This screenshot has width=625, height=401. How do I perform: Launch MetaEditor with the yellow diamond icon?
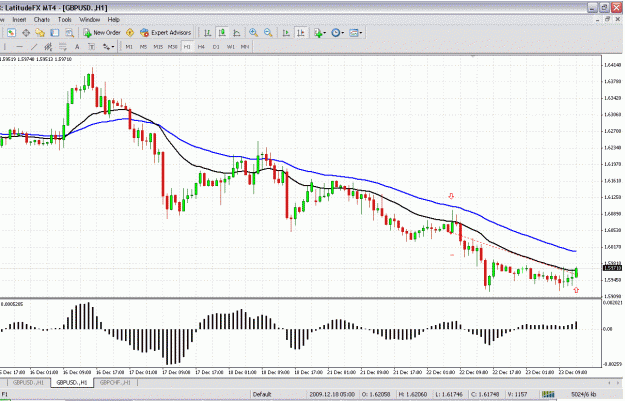click(130, 33)
